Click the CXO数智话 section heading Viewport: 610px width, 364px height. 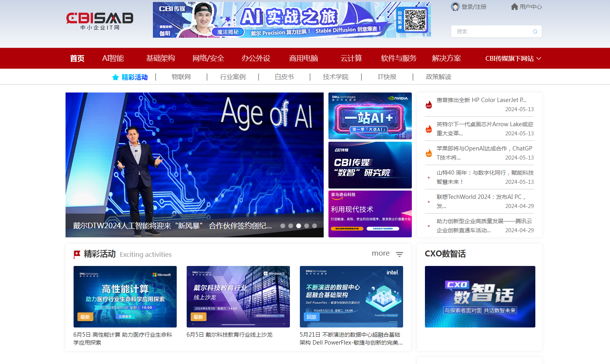(x=445, y=254)
